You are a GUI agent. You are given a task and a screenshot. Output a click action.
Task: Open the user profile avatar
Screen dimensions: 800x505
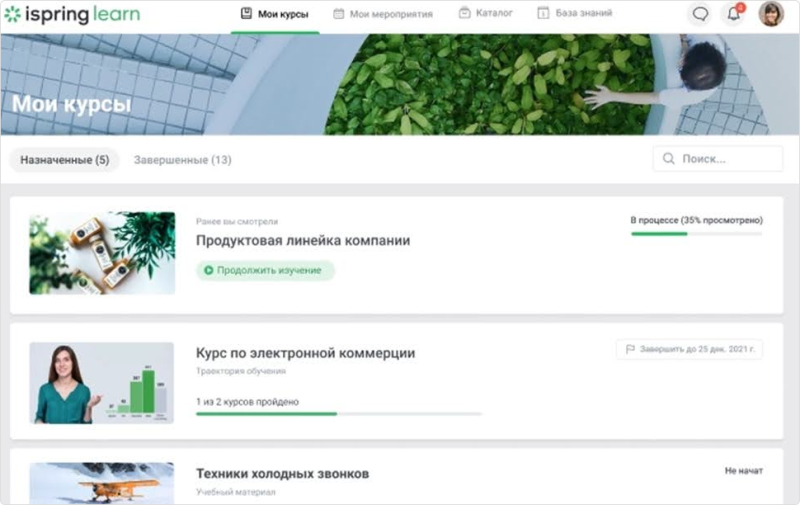tap(770, 14)
